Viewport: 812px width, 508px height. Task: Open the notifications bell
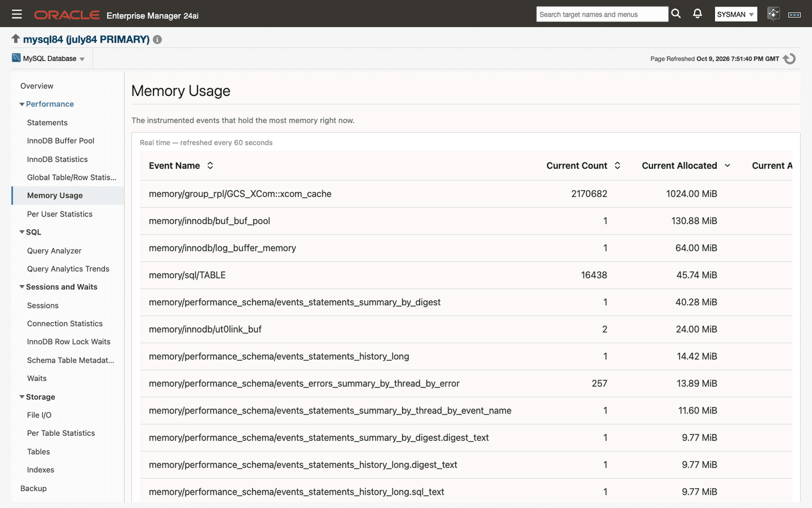pos(698,14)
